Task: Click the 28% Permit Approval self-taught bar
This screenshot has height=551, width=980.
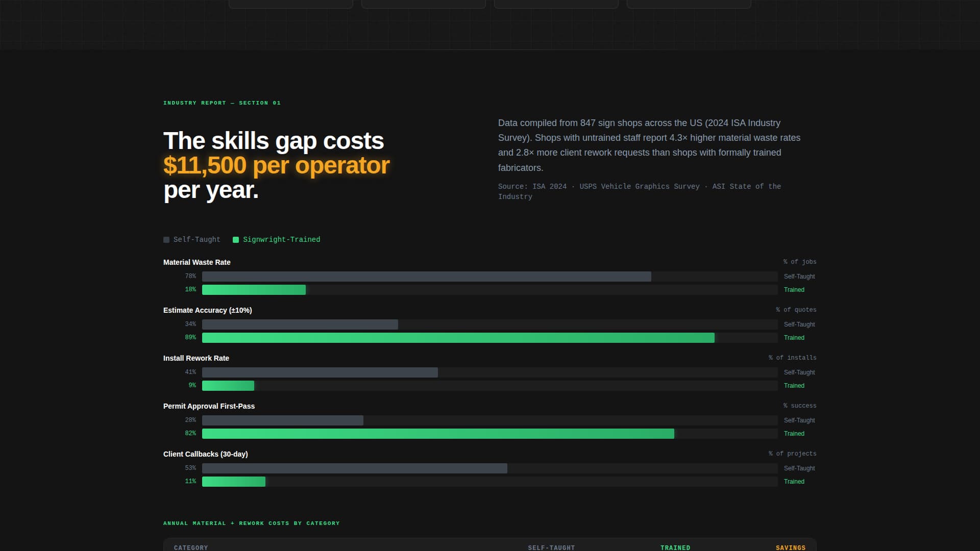Action: coord(283,420)
